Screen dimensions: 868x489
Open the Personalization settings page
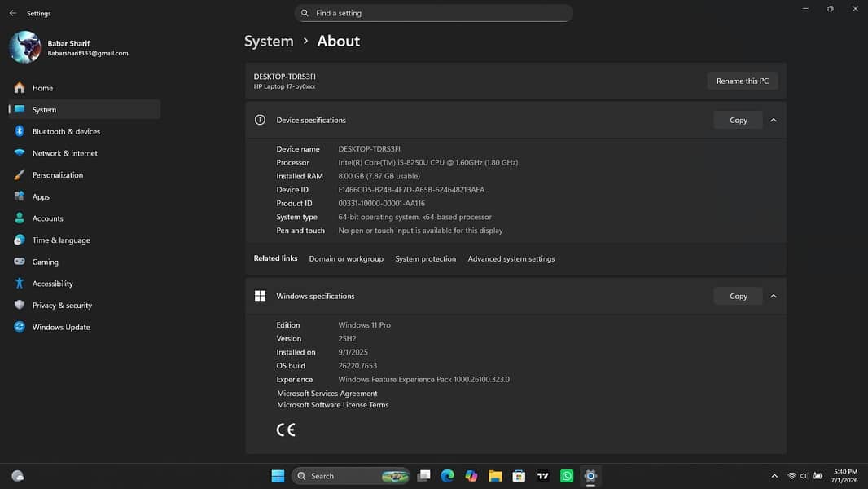click(85, 174)
